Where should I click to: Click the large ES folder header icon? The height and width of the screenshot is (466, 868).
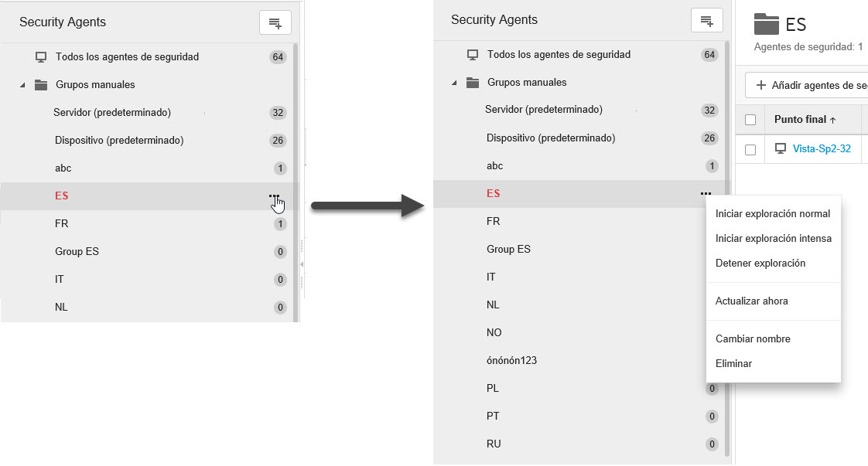[x=766, y=24]
